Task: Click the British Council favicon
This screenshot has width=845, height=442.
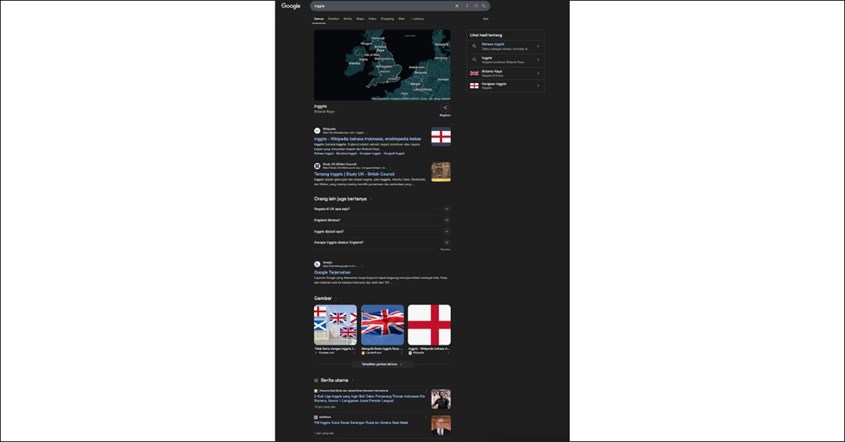Action: pos(317,166)
